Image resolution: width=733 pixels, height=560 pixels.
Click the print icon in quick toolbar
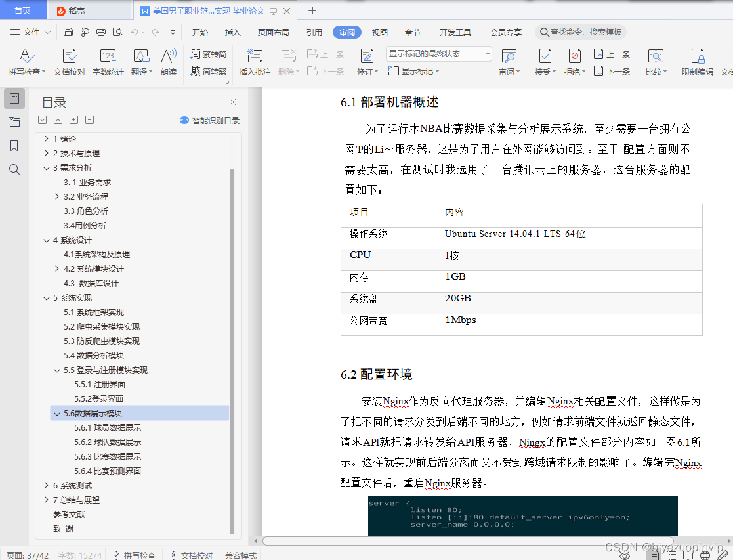[x=101, y=32]
